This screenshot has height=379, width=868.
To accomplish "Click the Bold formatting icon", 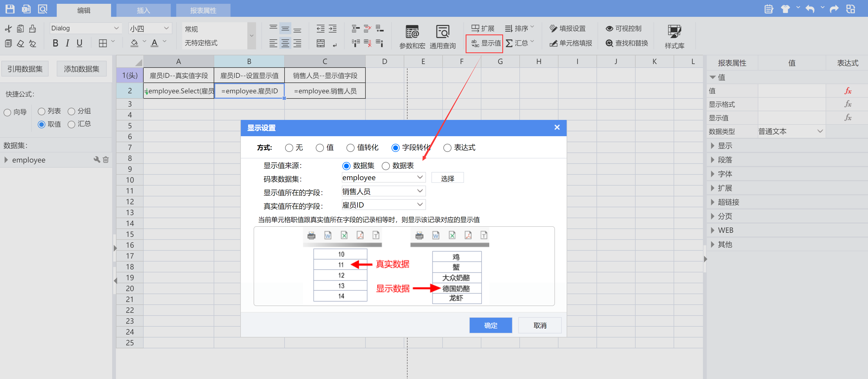I will (56, 43).
